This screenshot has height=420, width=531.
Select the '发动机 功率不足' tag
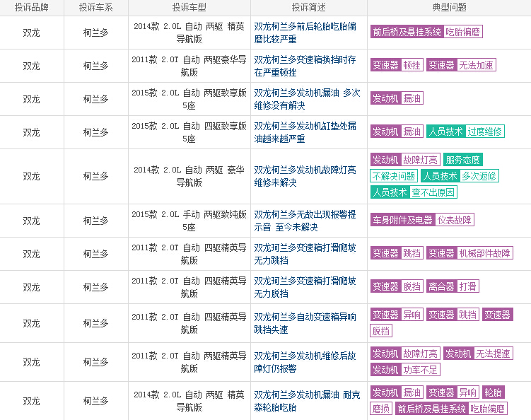point(405,370)
